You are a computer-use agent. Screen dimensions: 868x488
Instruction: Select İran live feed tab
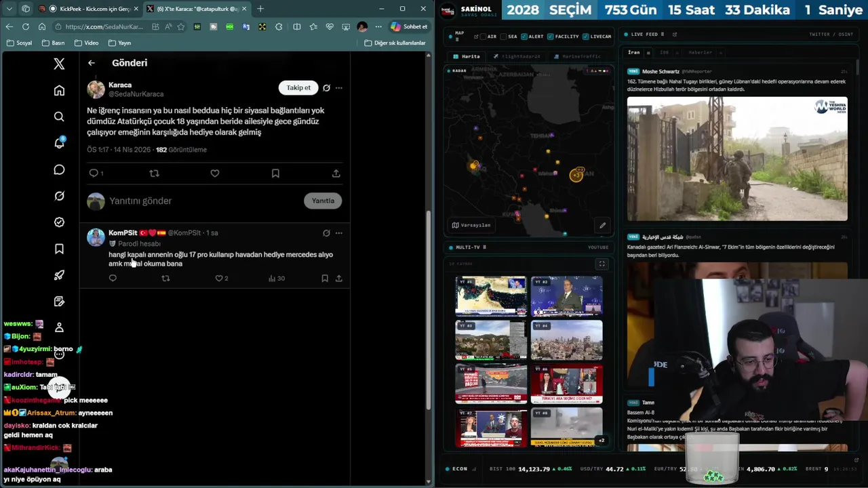(x=634, y=52)
